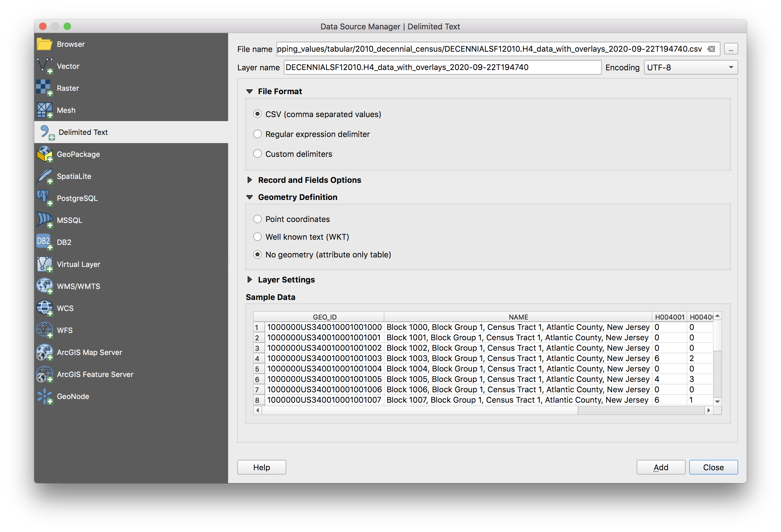Select Regular expression delimiter option
The height and width of the screenshot is (532, 781).
(x=257, y=134)
